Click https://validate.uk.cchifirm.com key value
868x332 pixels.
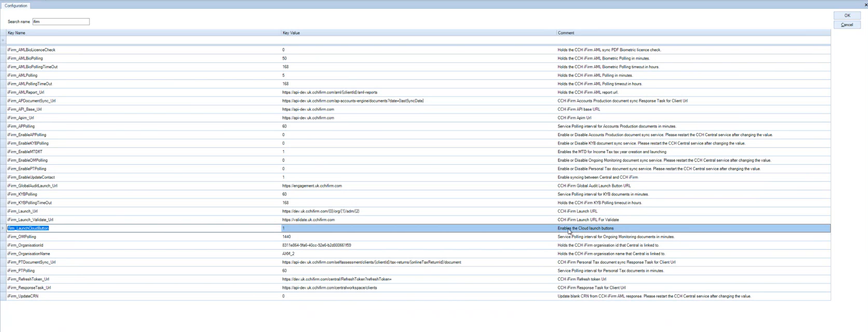click(308, 220)
